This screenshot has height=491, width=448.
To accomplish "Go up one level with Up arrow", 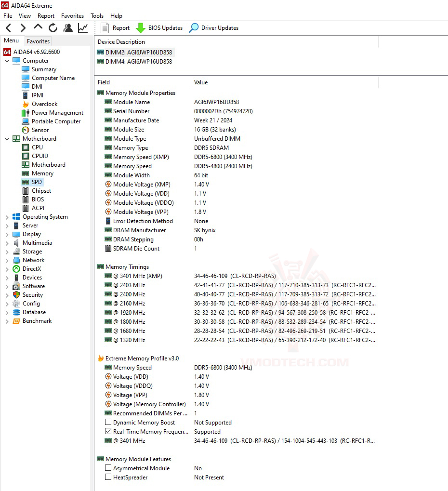I will 38,27.
